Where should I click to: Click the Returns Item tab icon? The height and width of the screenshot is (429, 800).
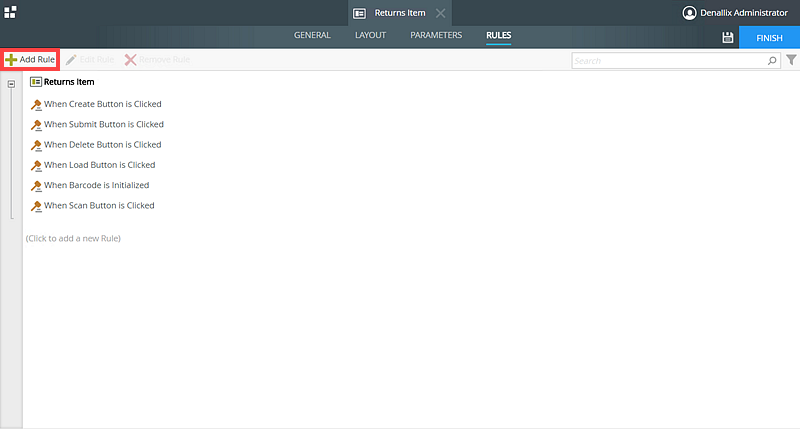(360, 13)
